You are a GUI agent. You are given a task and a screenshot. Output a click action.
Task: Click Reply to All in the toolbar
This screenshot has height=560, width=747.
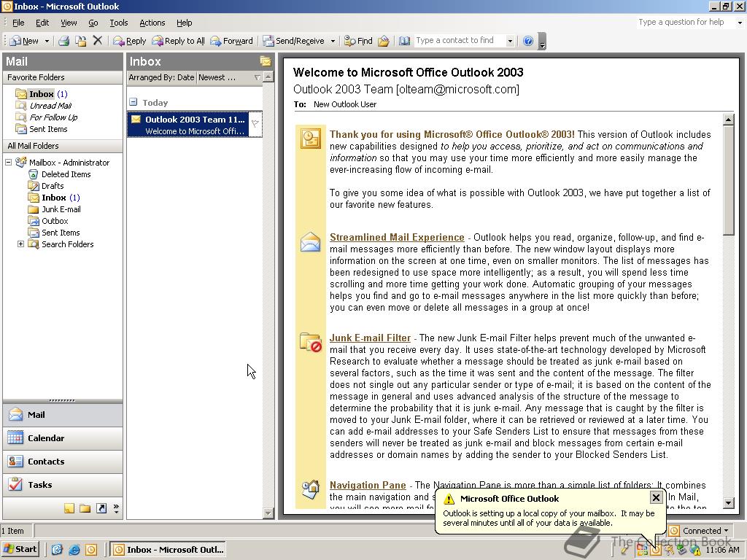click(179, 41)
